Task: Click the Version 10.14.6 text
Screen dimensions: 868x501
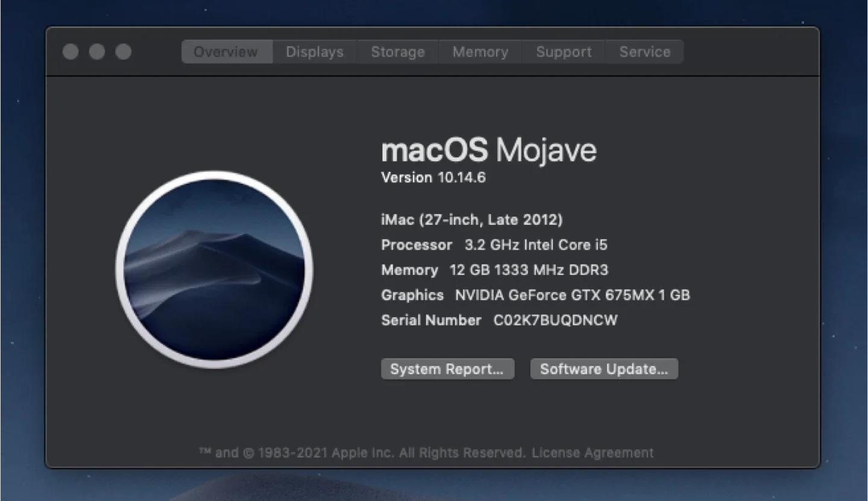Action: pos(433,177)
